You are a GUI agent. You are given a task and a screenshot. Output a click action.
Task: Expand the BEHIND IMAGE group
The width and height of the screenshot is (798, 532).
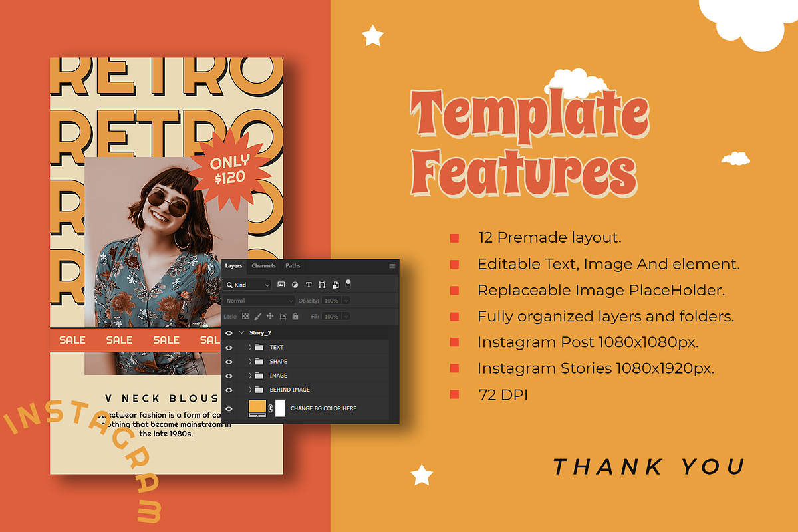(250, 390)
